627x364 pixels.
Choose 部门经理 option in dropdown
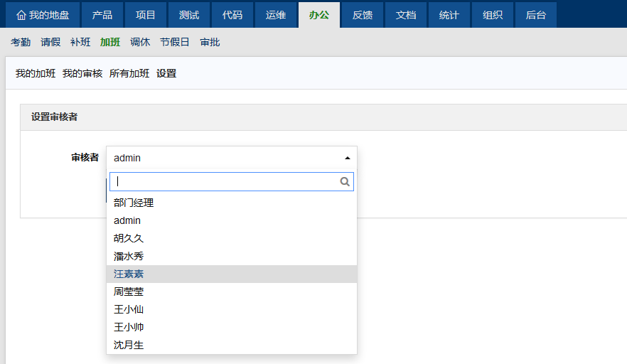[x=134, y=203]
